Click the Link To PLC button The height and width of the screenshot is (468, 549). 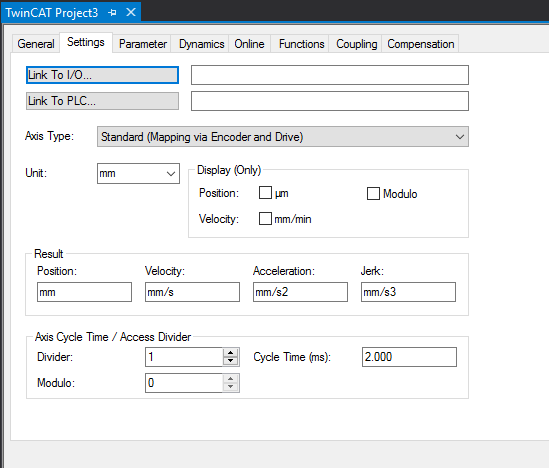[x=102, y=101]
